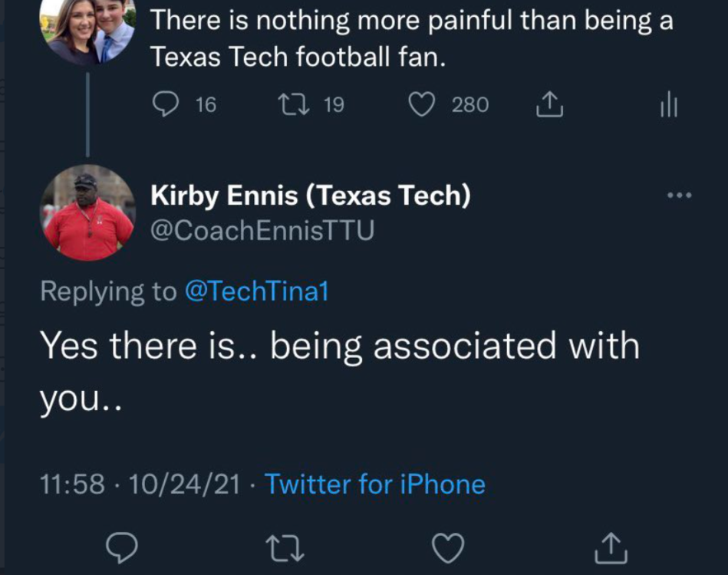Click the Kirby Ennis (Texas Tech) display name
This screenshot has width=728, height=575.
pyautogui.click(x=310, y=196)
